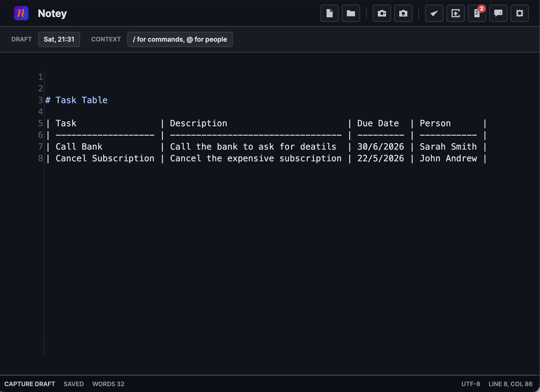Click the 'Task' column header text
Screen dimensions: 540x392
66,123
